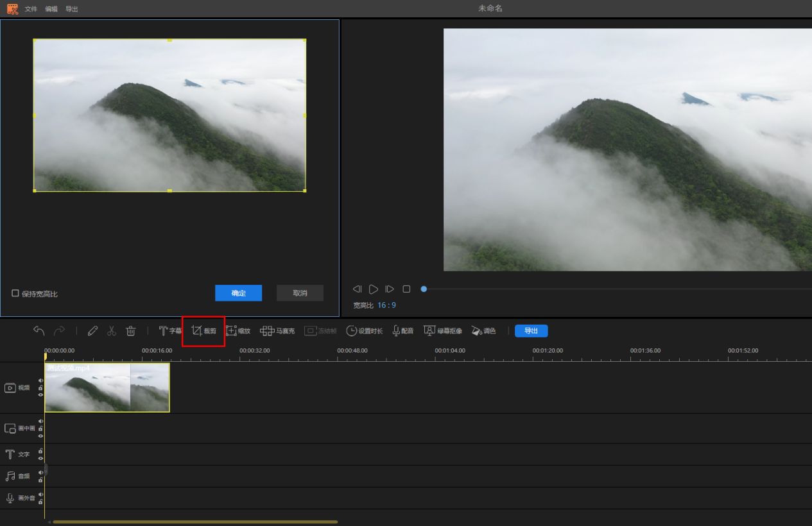Select the 缩放 zoom tool
Image resolution: width=812 pixels, height=526 pixels.
tap(238, 331)
